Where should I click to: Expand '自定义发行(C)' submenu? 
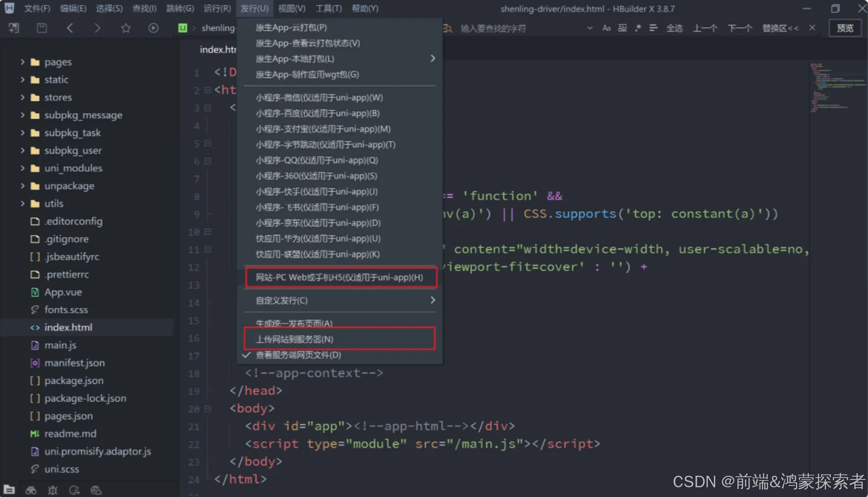340,300
